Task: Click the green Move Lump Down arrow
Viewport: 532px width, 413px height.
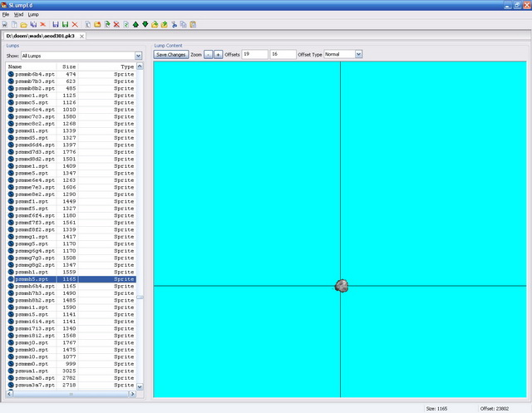Action: 145,25
